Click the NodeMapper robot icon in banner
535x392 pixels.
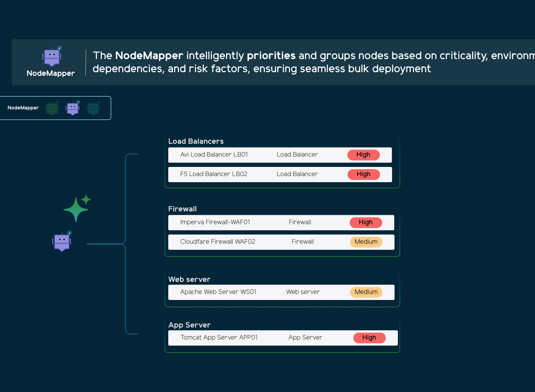pyautogui.click(x=52, y=56)
